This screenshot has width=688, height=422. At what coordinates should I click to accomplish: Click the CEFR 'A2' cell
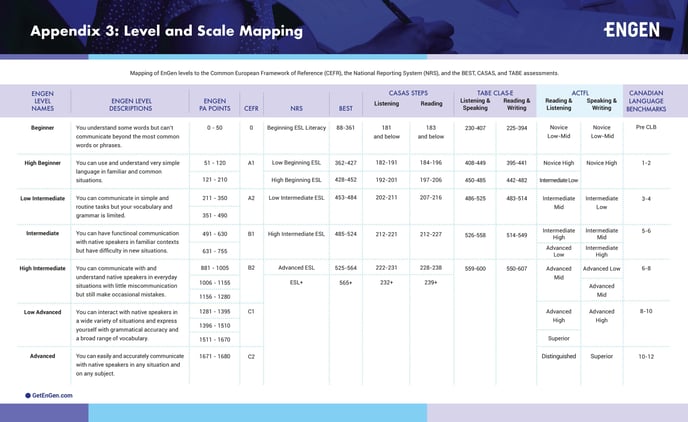click(x=251, y=198)
